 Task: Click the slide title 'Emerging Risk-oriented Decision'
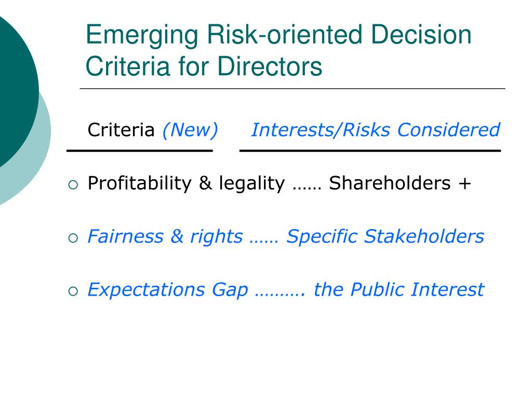click(x=278, y=35)
